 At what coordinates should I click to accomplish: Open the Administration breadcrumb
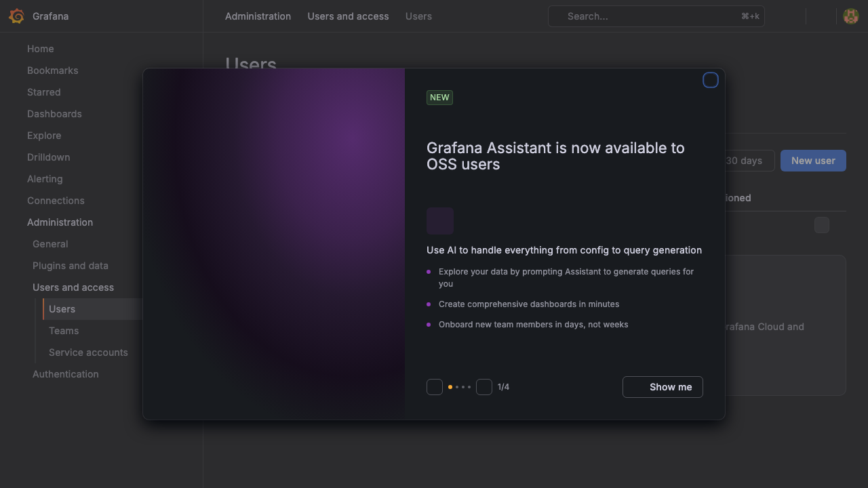(x=258, y=16)
